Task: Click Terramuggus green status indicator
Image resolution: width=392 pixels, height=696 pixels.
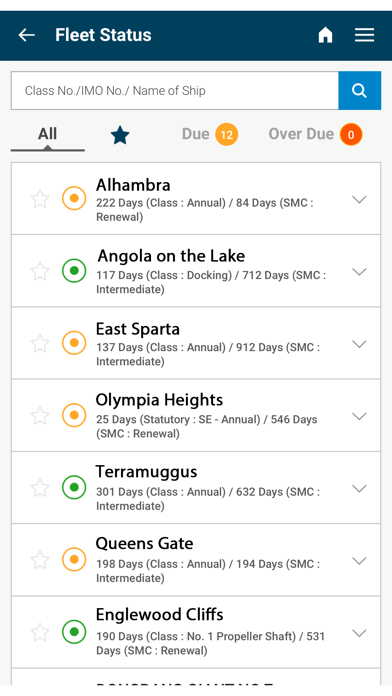Action: [x=74, y=487]
